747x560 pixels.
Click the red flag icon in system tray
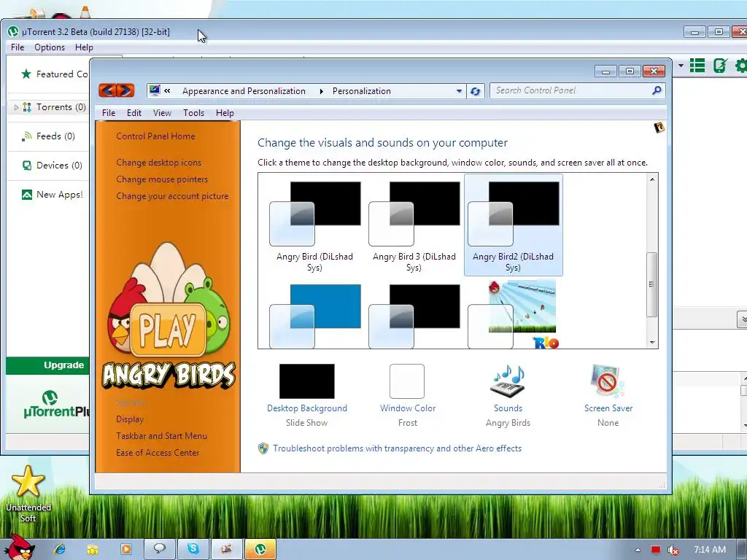pyautogui.click(x=656, y=550)
